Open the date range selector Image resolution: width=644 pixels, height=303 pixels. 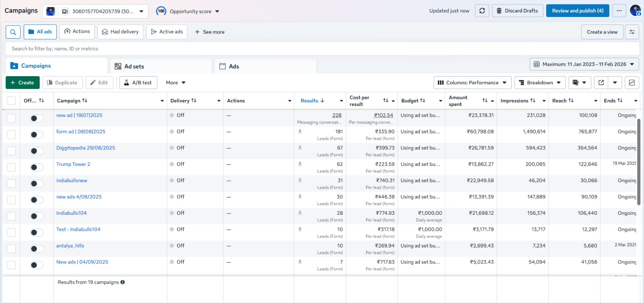coord(584,64)
